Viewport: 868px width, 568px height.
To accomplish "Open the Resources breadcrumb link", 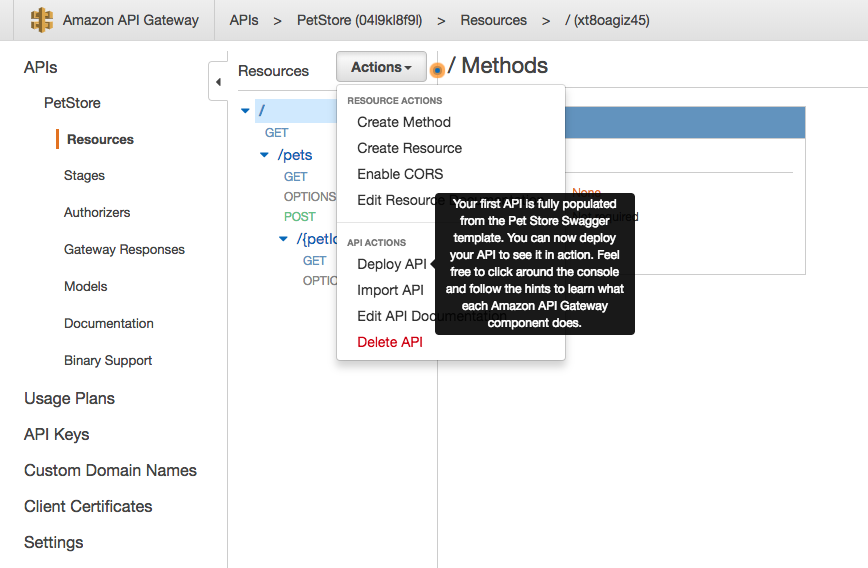I will tap(493, 20).
